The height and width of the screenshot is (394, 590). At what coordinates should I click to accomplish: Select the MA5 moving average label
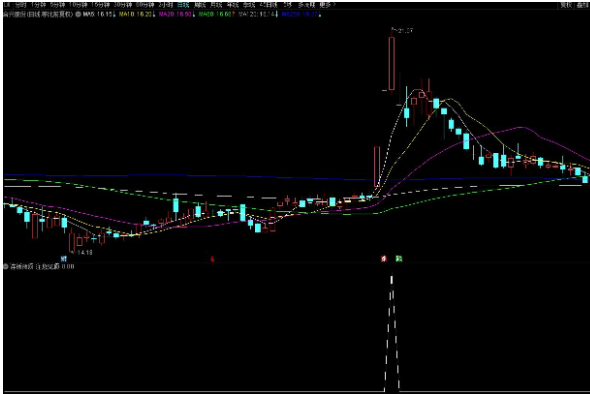[99, 14]
